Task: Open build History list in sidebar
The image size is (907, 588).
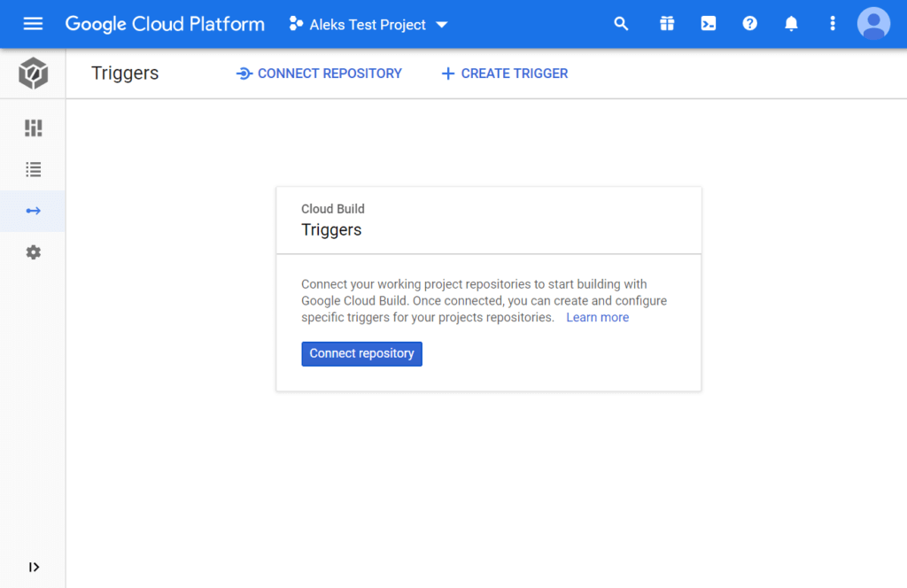Action: tap(33, 169)
